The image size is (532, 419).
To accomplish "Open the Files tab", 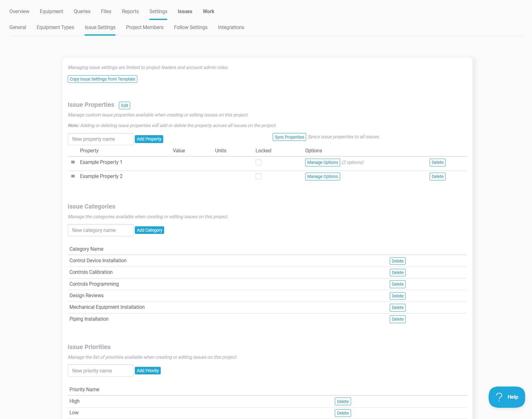I will pyautogui.click(x=106, y=12).
